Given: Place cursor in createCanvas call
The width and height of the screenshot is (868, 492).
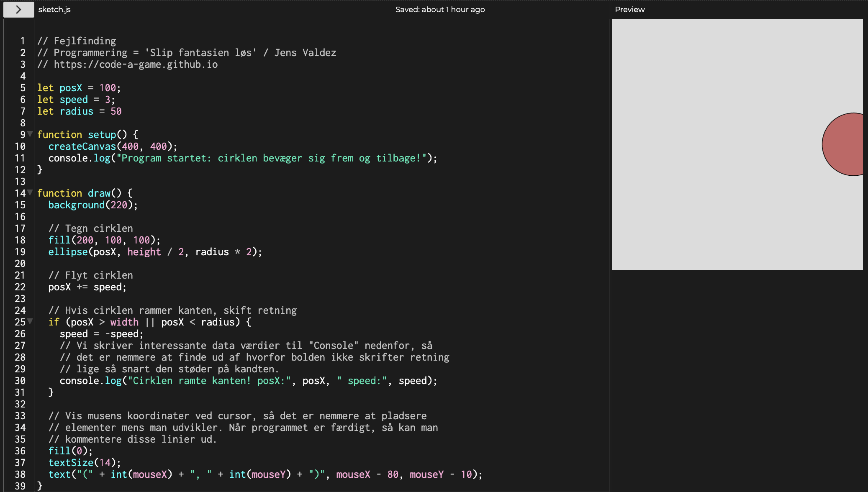Looking at the screenshot, I should click(x=112, y=146).
